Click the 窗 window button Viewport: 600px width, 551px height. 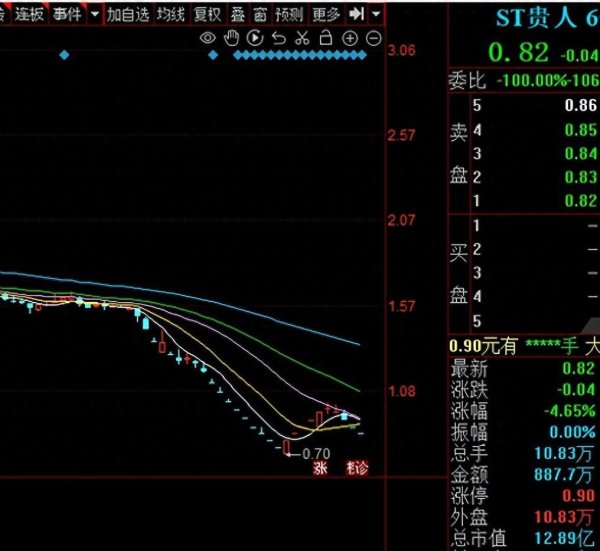[x=260, y=15]
